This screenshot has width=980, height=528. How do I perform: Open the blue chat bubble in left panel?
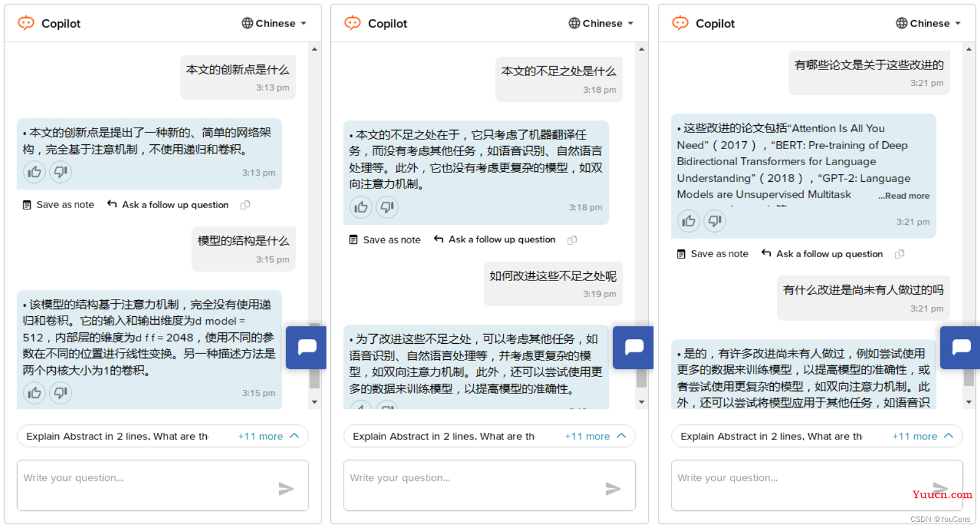point(306,347)
